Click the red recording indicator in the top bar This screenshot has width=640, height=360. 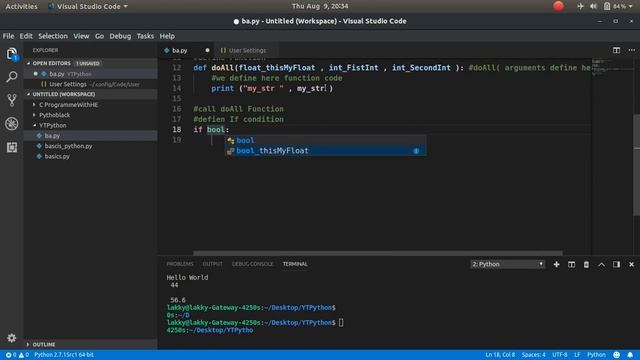coord(558,6)
